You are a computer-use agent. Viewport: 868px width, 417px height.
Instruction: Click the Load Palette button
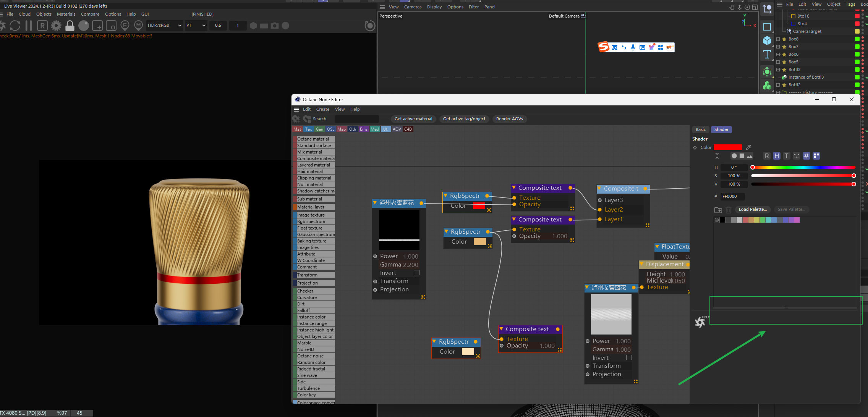pos(752,209)
